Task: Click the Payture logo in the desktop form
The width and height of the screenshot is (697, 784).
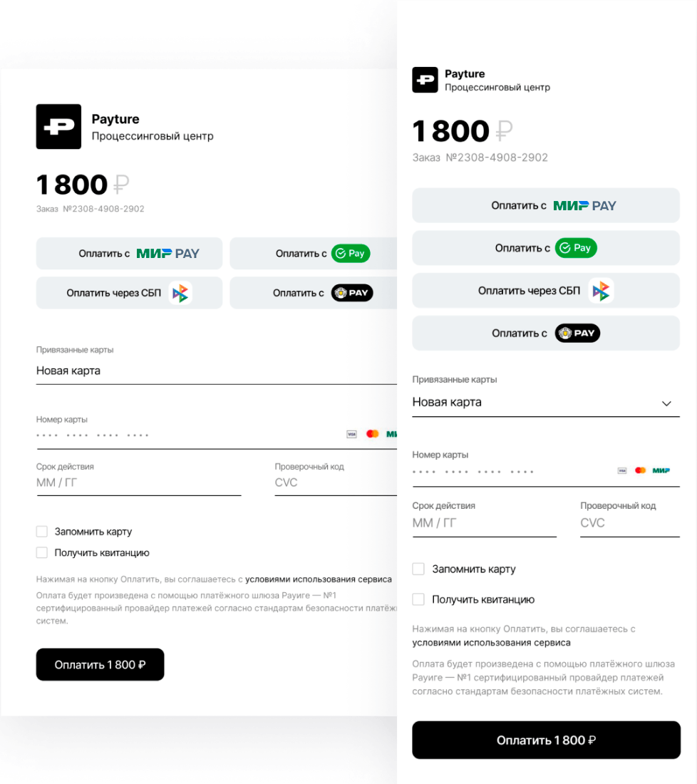Action: pyautogui.click(x=58, y=126)
